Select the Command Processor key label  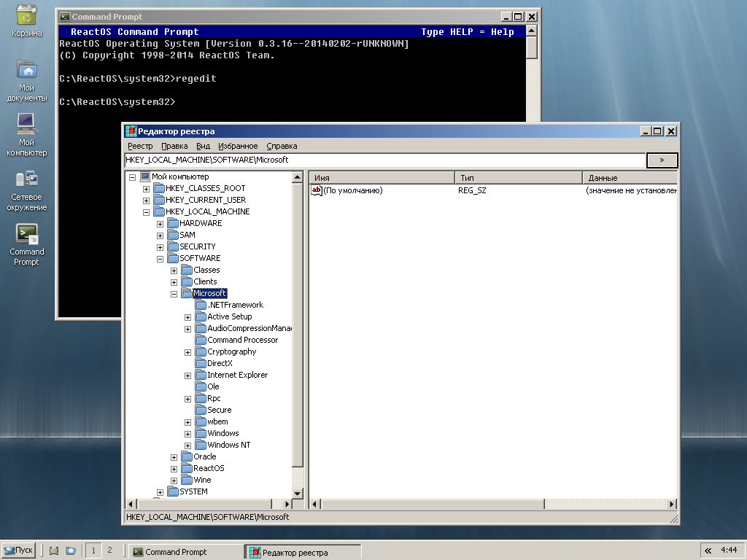tap(242, 340)
